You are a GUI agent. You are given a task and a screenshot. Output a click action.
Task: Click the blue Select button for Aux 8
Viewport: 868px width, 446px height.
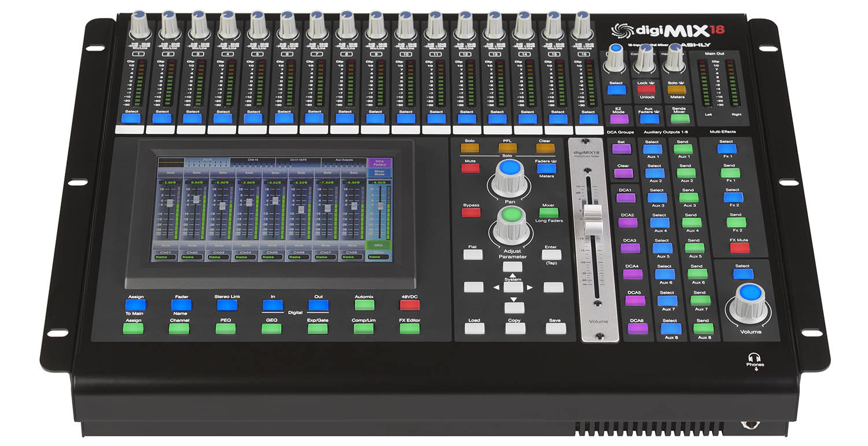(671, 328)
